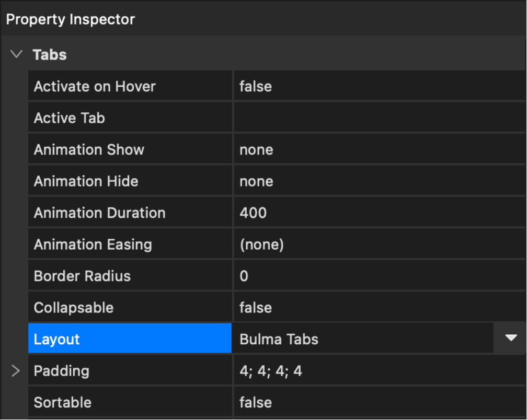The image size is (527, 420).
Task: Select the Tabs section header label
Action: [50, 54]
